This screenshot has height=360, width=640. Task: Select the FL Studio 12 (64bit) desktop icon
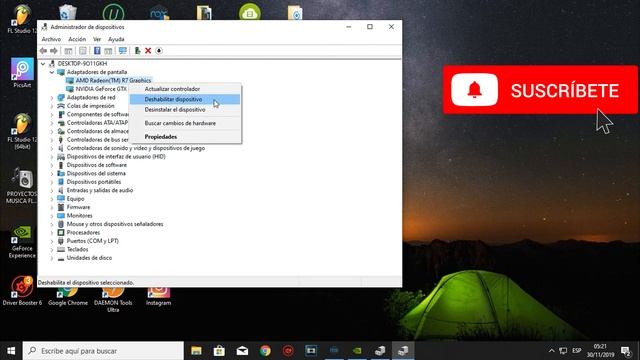coord(22,131)
